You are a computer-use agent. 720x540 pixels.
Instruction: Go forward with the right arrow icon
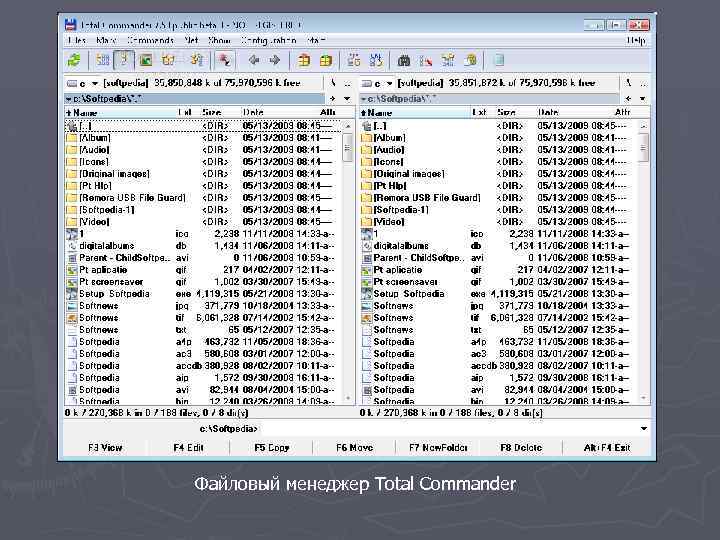275,60
